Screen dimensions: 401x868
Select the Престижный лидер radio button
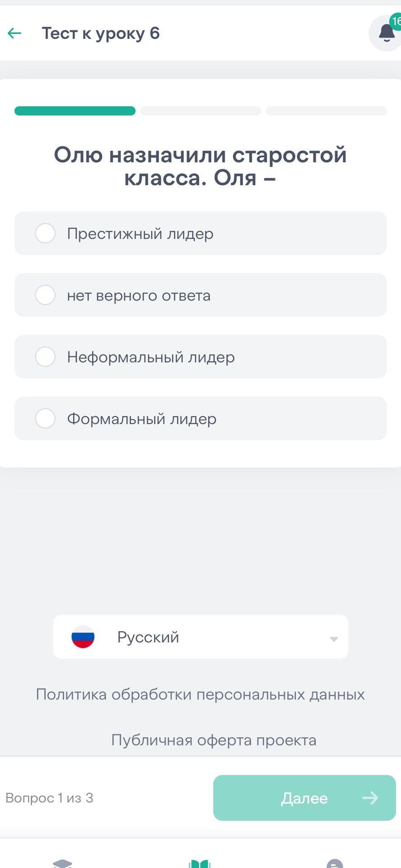click(45, 233)
